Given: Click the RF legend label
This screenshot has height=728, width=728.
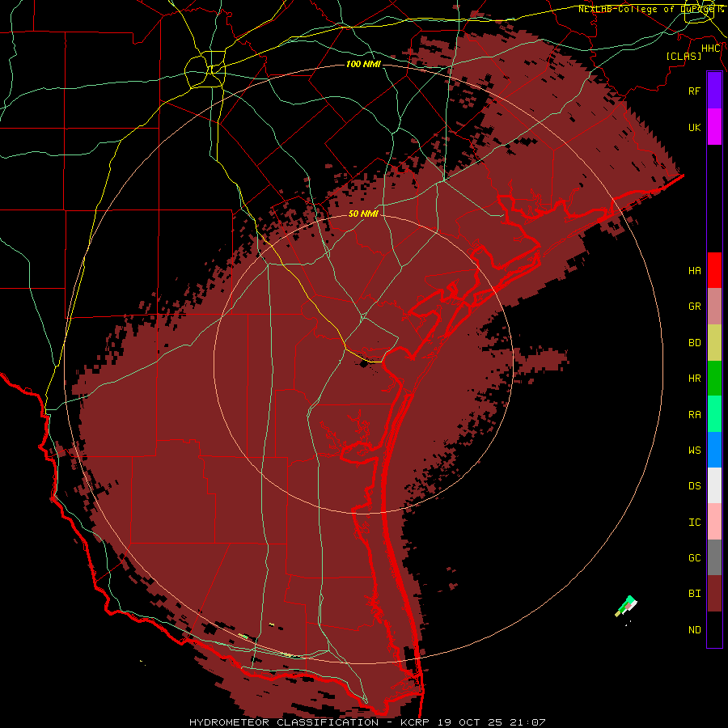Looking at the screenshot, I should (695, 91).
